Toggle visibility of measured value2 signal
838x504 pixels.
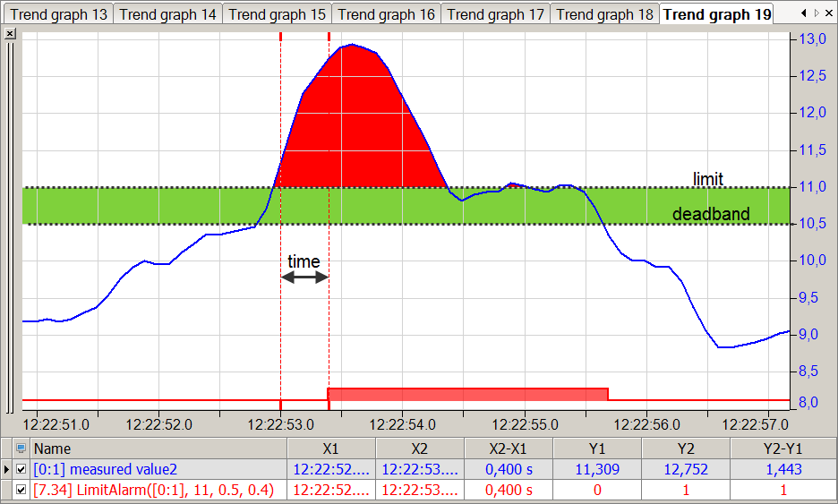[21, 469]
